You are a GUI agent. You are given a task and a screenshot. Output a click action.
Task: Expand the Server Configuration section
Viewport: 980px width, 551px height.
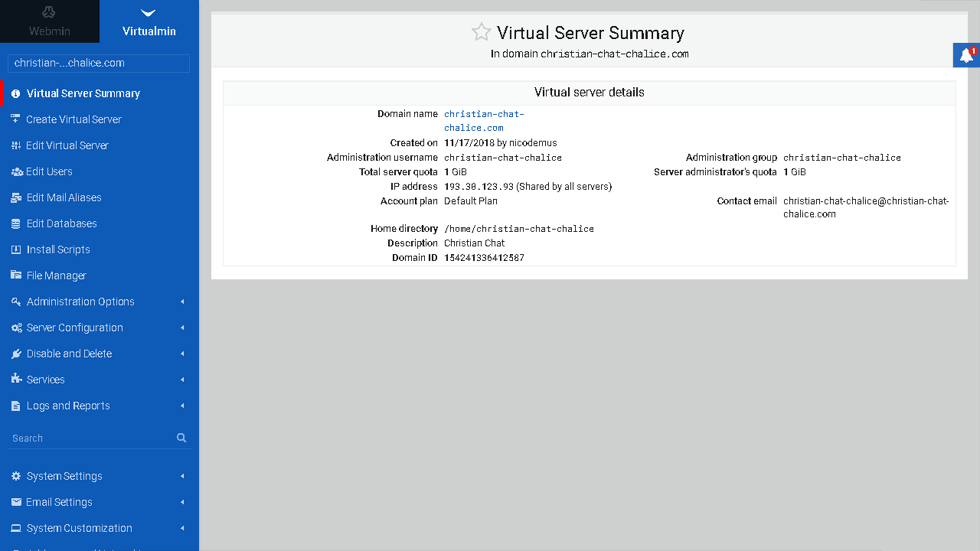pos(75,328)
